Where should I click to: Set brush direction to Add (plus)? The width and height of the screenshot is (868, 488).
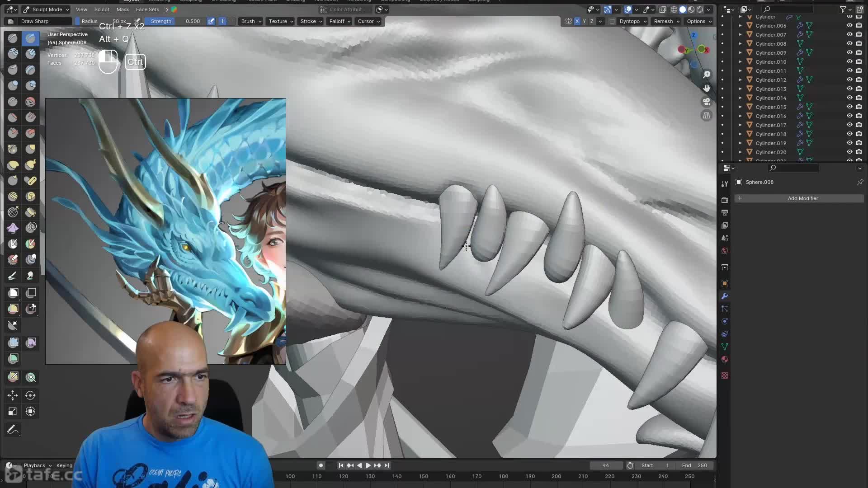click(222, 21)
